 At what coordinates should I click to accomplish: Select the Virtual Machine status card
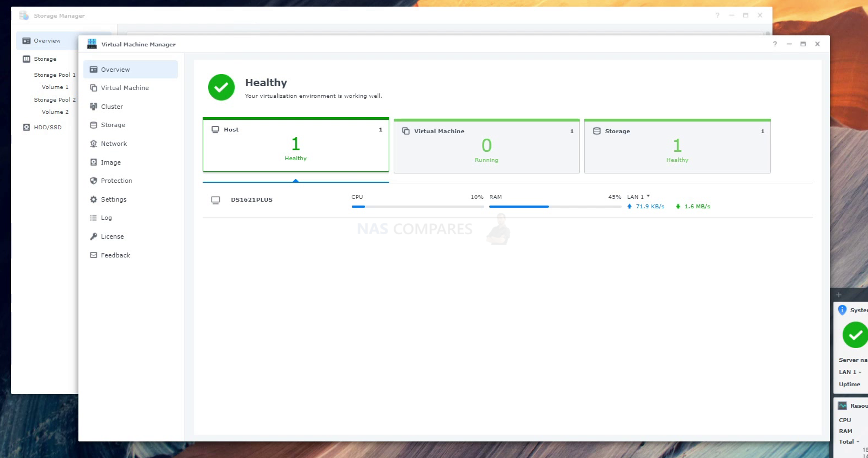[486, 146]
